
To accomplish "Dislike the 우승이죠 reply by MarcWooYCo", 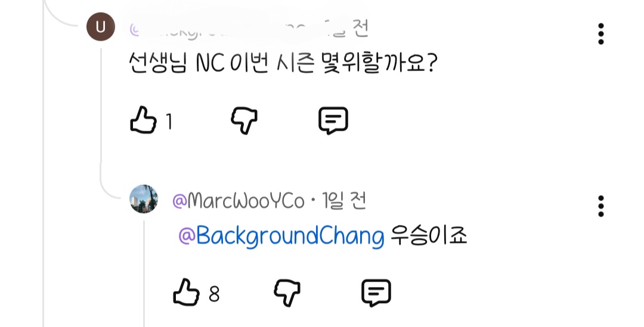I will (x=287, y=293).
